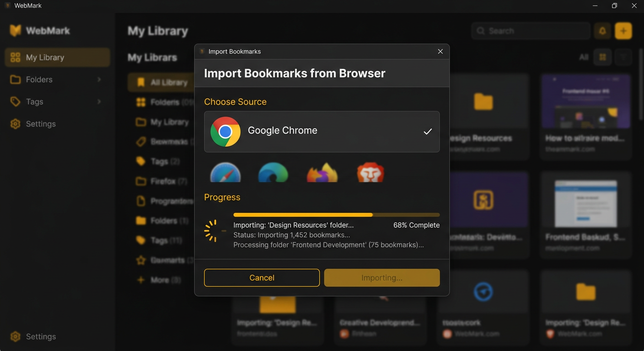Click the yellow import progress bar
644x351 pixels.
pos(337,215)
